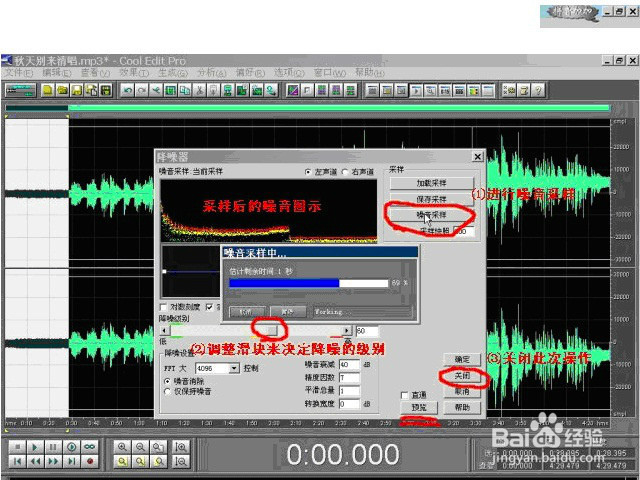
Task: Click the Zoom In horizontally magnifier
Action: point(122,447)
